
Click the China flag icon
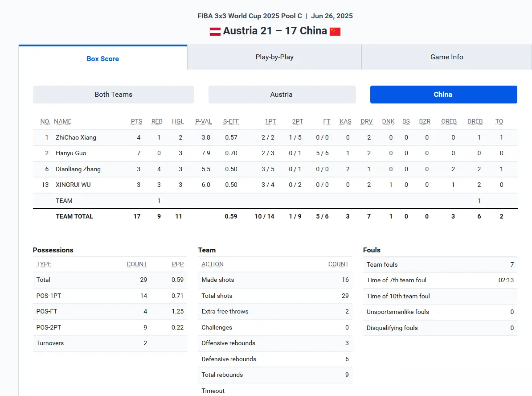[335, 31]
